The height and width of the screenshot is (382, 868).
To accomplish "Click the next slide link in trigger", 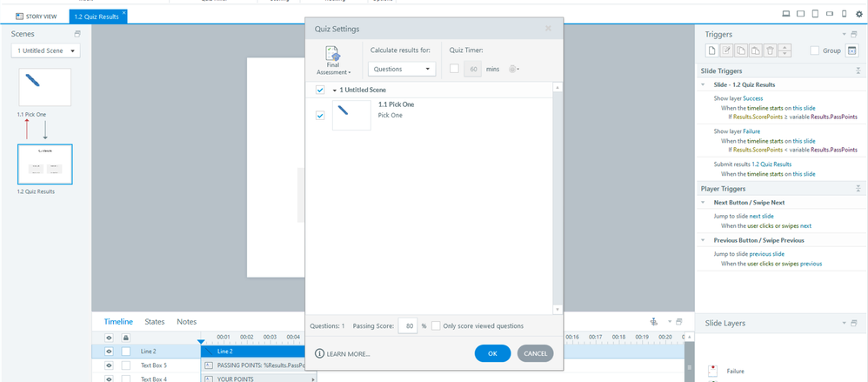I will pos(762,216).
